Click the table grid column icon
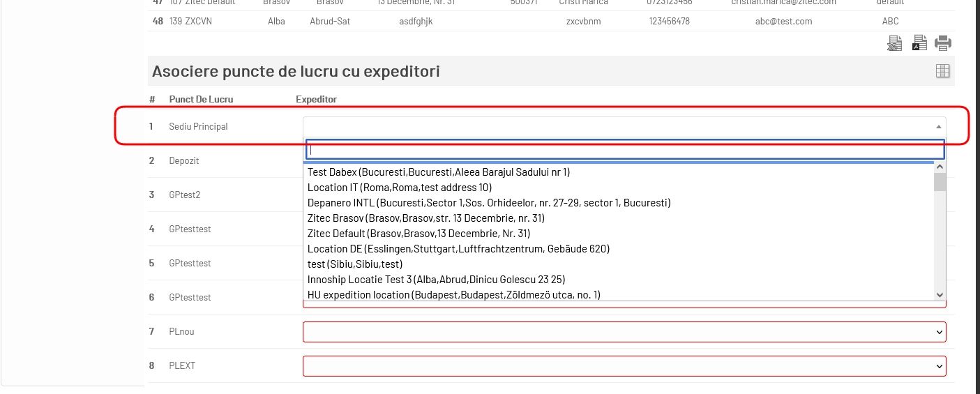Image resolution: width=980 pixels, height=394 pixels. point(942,71)
